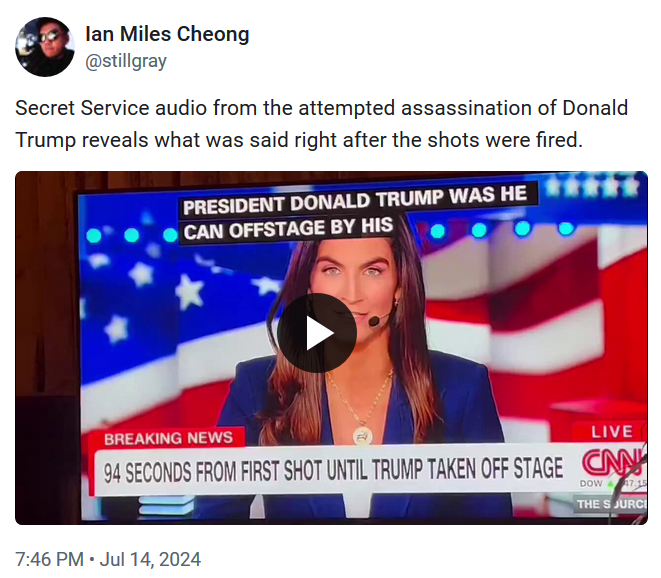Click the second caption line CAN OFFSTAGE BY HIS
Screen dimensions: 661x578
point(288,229)
